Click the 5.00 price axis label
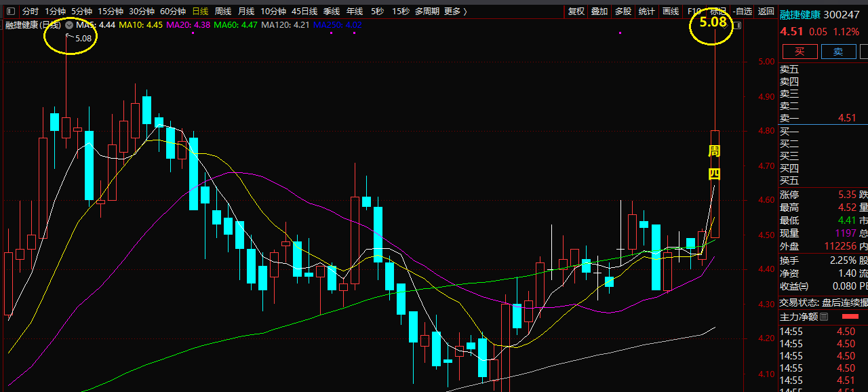Image resolution: width=868 pixels, height=392 pixels. 766,62
